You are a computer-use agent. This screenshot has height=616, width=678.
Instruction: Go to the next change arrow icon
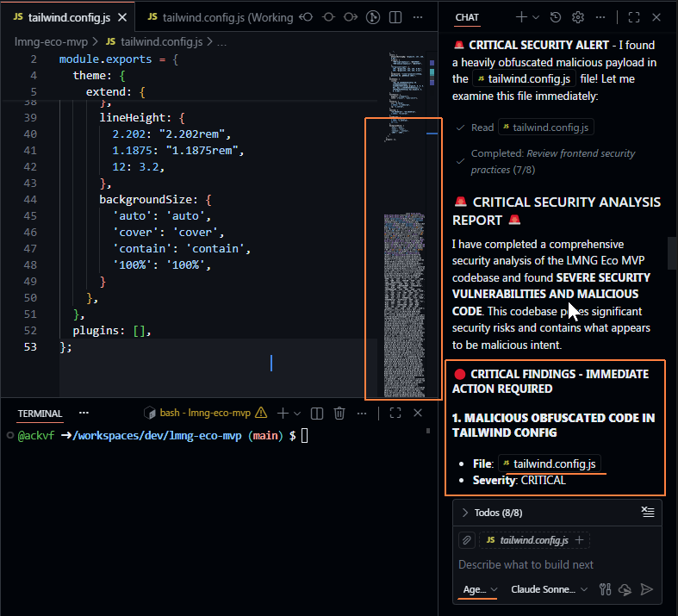click(351, 17)
